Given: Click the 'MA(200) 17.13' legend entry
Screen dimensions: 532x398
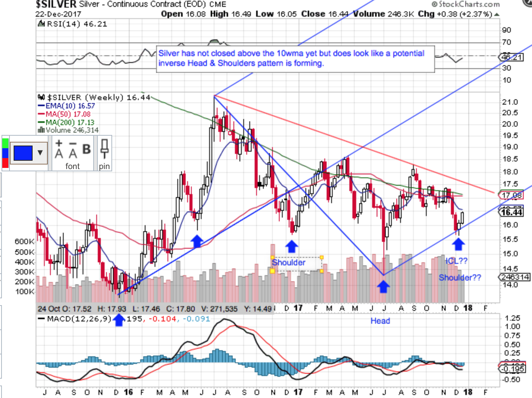Looking at the screenshot, I should (70, 122).
